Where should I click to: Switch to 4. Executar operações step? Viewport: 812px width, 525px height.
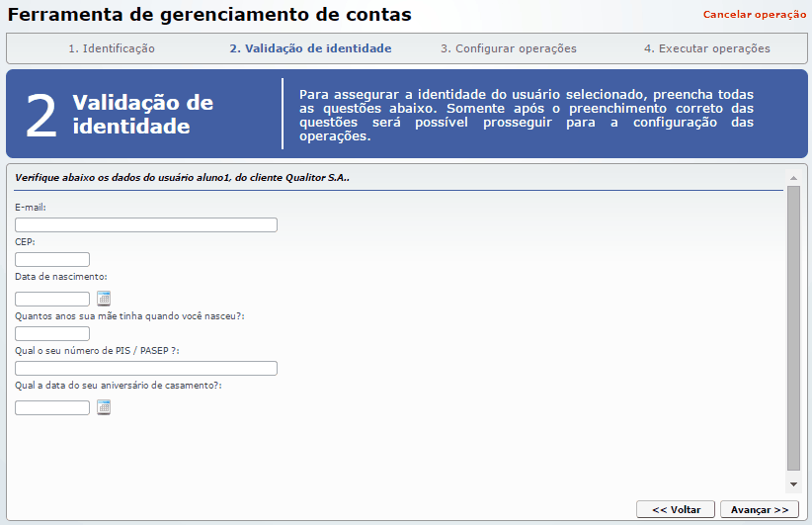click(x=706, y=48)
